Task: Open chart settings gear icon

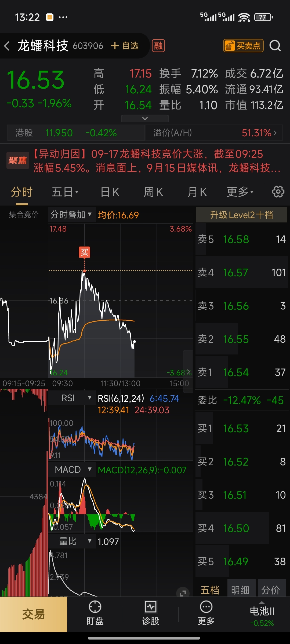Action: (x=278, y=192)
